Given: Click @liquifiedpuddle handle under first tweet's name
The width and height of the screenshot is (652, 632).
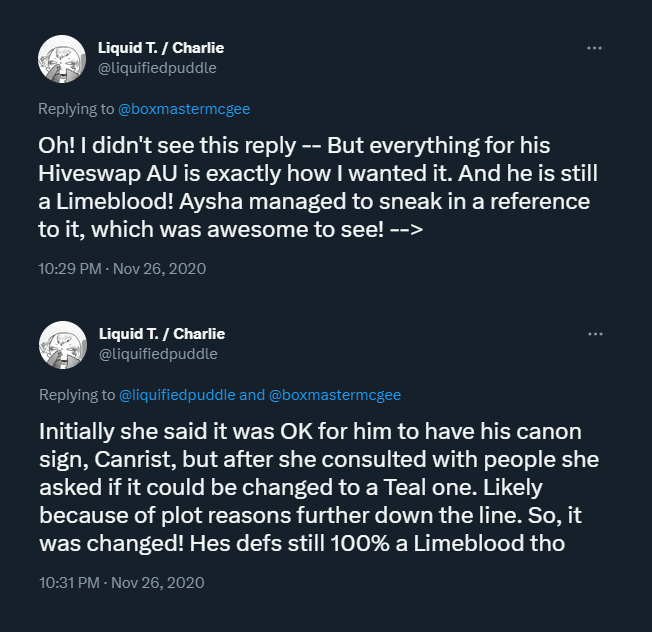Looking at the screenshot, I should click(x=156, y=68).
